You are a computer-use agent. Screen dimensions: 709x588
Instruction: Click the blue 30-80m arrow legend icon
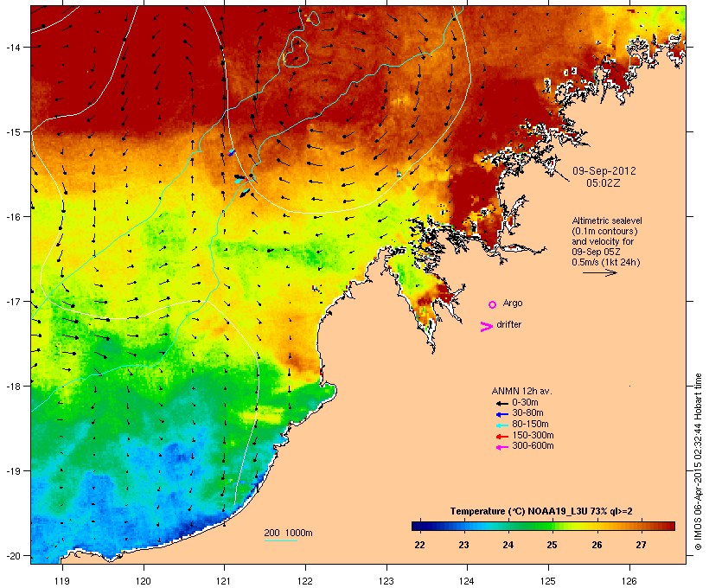pos(501,414)
